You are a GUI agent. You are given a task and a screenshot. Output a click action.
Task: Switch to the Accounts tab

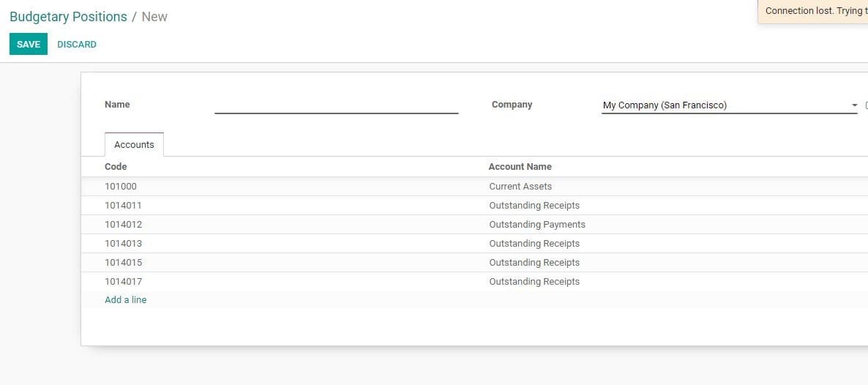[134, 145]
